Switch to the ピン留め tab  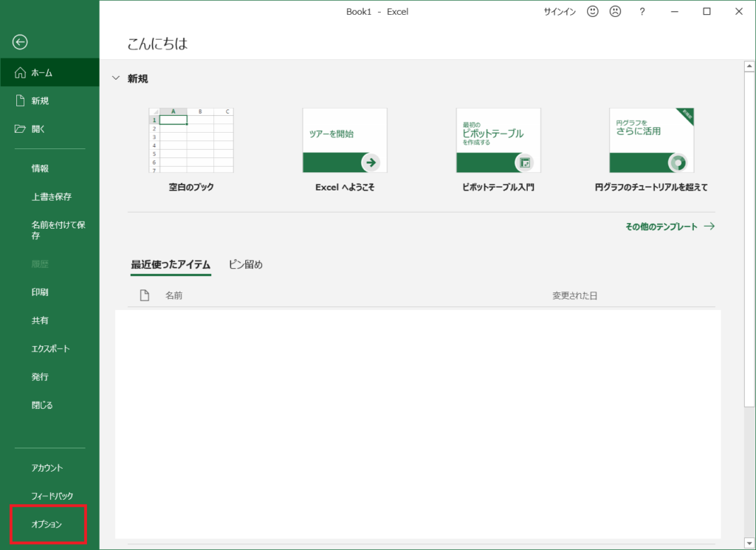[x=246, y=264]
